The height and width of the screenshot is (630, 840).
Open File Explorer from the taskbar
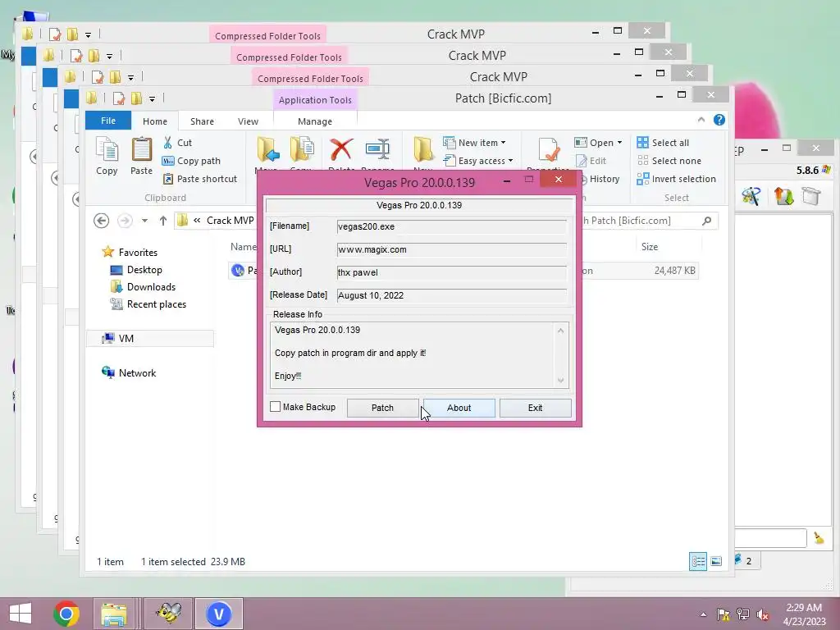point(114,614)
